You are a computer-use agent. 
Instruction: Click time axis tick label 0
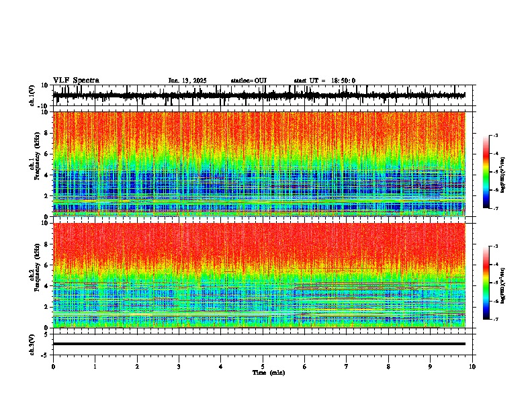[53, 367]
